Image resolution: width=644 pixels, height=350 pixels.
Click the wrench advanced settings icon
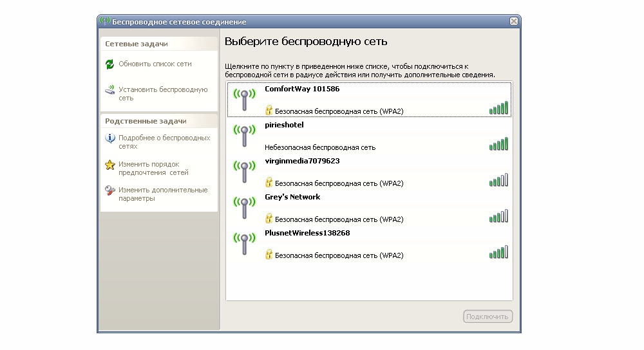(x=109, y=190)
